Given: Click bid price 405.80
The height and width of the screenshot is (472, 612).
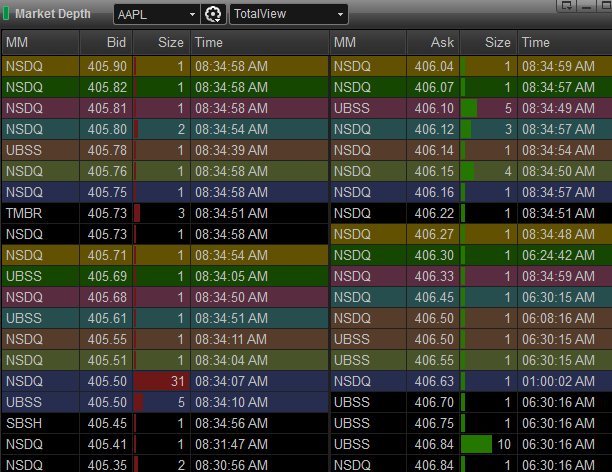Looking at the screenshot, I should click(107, 130).
